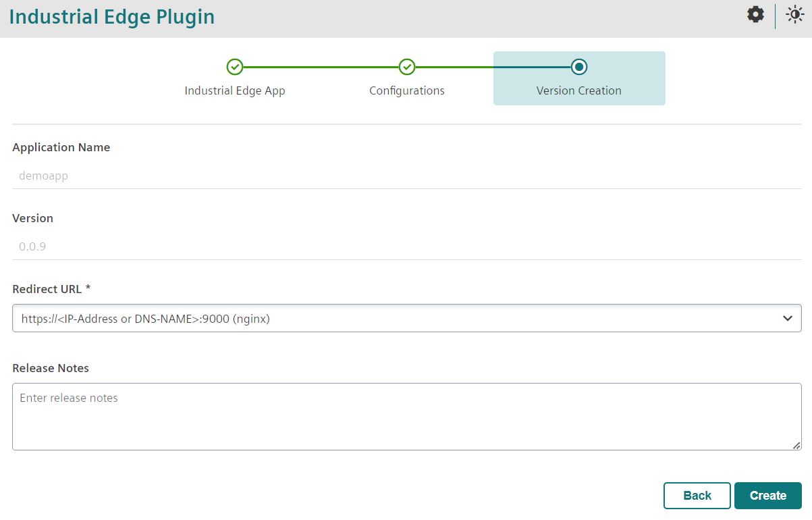Select the Version Creation step circle
The image size is (812, 520).
pos(578,67)
